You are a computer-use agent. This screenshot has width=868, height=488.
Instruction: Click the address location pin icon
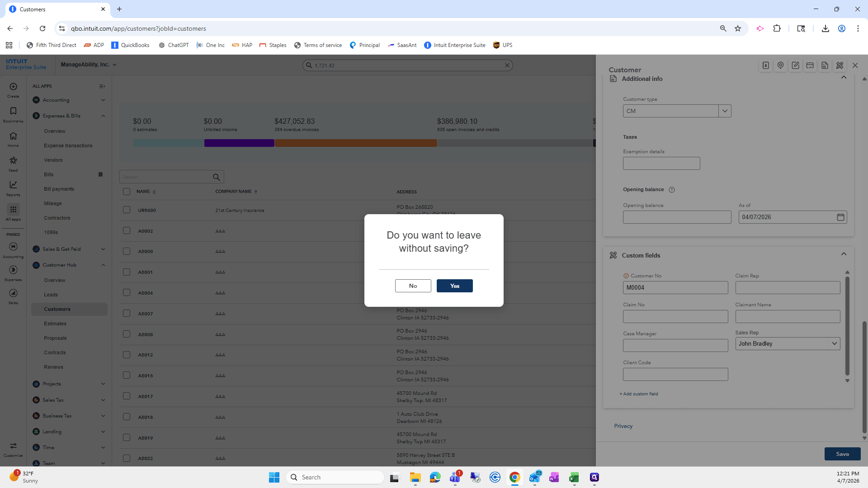pos(781,66)
